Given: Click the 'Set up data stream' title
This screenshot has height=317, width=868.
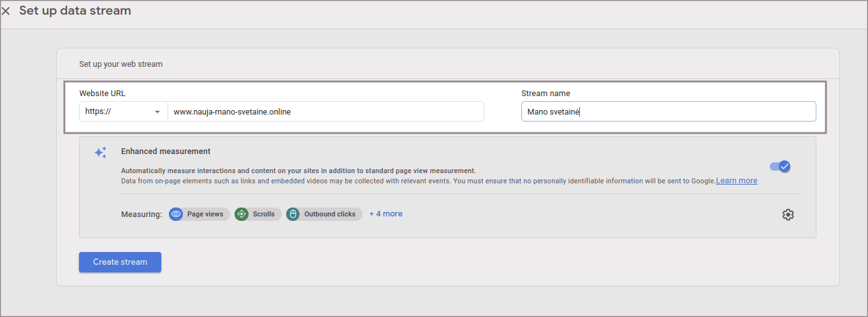Looking at the screenshot, I should tap(75, 11).
